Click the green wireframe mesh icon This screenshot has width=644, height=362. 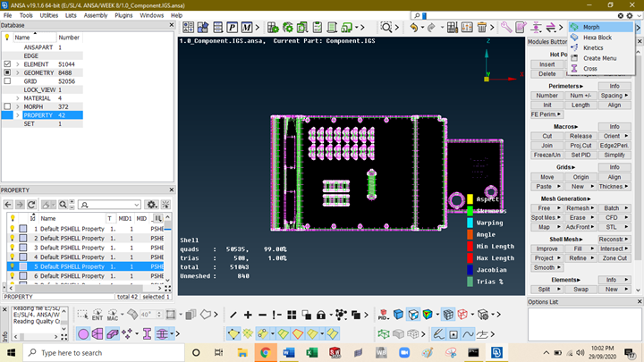(x=383, y=334)
